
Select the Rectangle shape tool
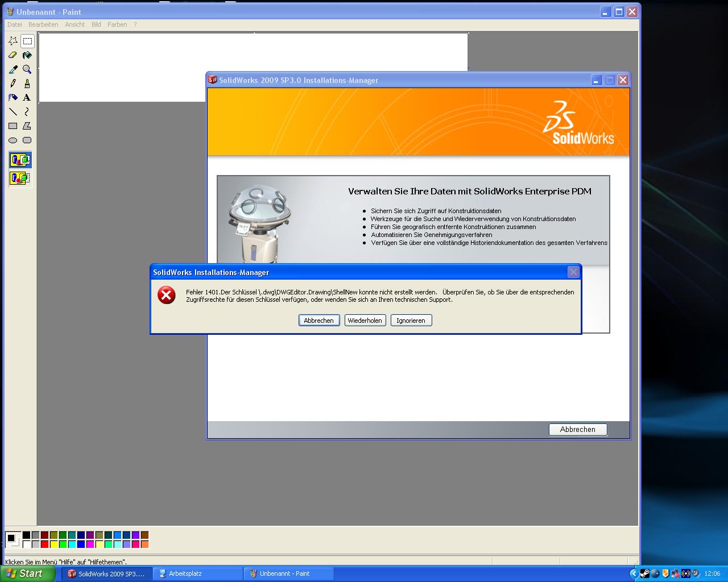(13, 126)
